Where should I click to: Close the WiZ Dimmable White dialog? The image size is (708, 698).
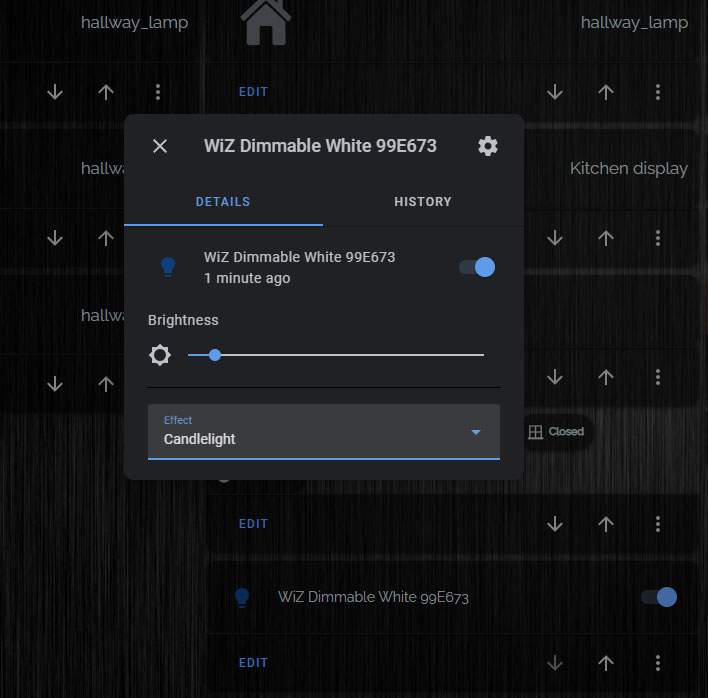click(x=160, y=146)
